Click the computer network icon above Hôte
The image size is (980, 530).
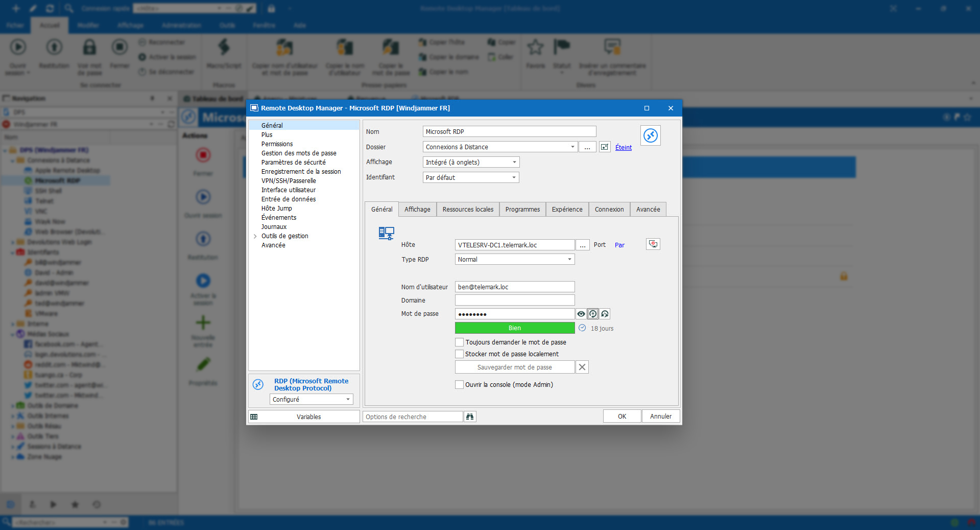(386, 234)
